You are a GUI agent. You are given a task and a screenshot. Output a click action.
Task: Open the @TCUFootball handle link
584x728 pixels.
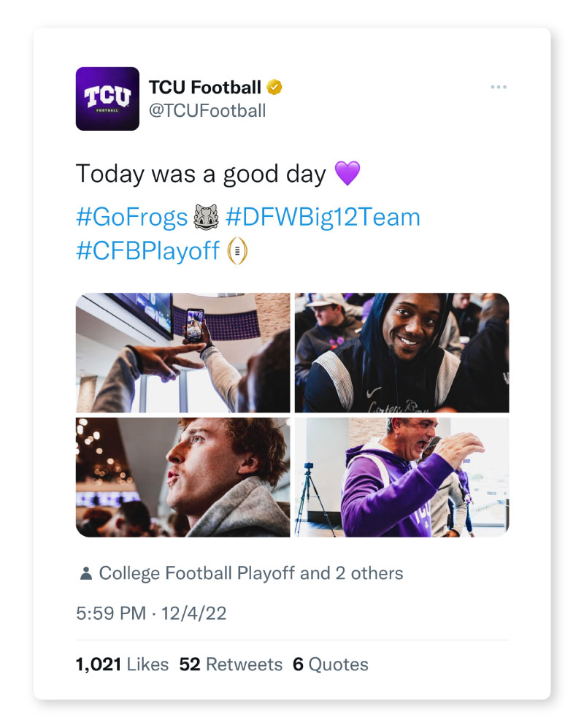pyautogui.click(x=207, y=111)
